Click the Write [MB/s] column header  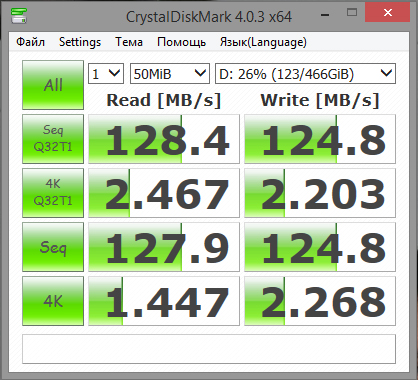click(320, 100)
